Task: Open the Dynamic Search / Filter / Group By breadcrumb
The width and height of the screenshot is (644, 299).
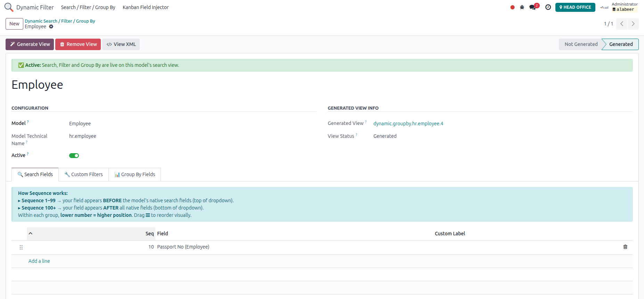Action: 60,21
